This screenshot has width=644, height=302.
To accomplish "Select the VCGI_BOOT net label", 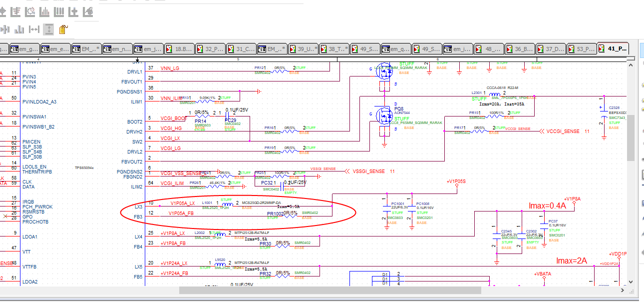I will (x=173, y=118).
